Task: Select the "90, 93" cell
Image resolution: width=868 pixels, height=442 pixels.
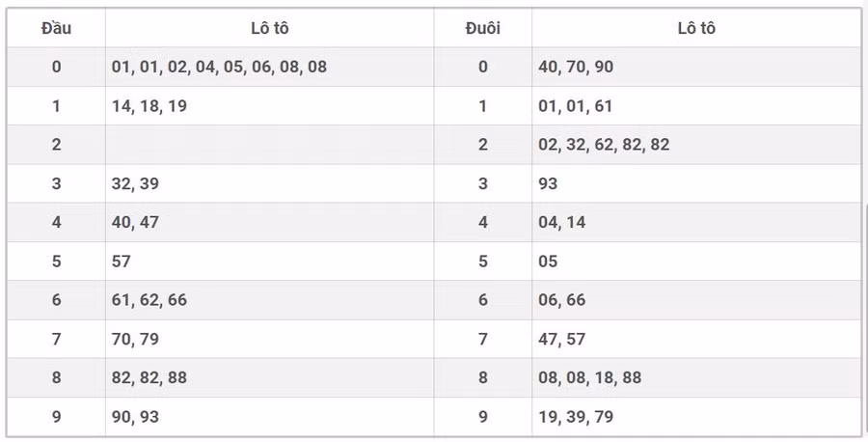Action: tap(135, 417)
